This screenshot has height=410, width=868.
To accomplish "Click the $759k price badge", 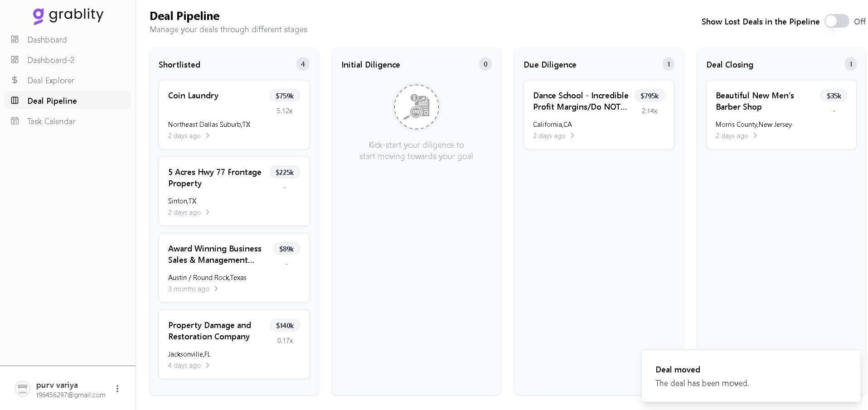I will coord(285,96).
